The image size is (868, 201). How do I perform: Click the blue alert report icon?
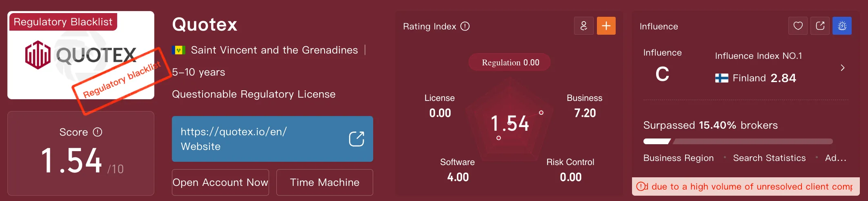[x=842, y=26]
